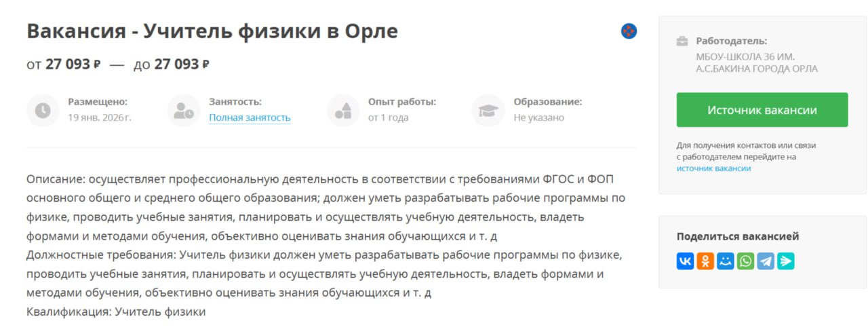
Task: Click the posting date 19 янв. 2026
Action: 100,117
